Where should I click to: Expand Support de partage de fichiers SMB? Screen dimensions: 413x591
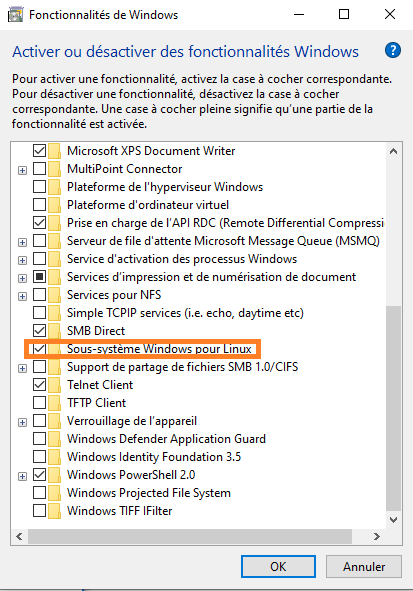coord(23,368)
